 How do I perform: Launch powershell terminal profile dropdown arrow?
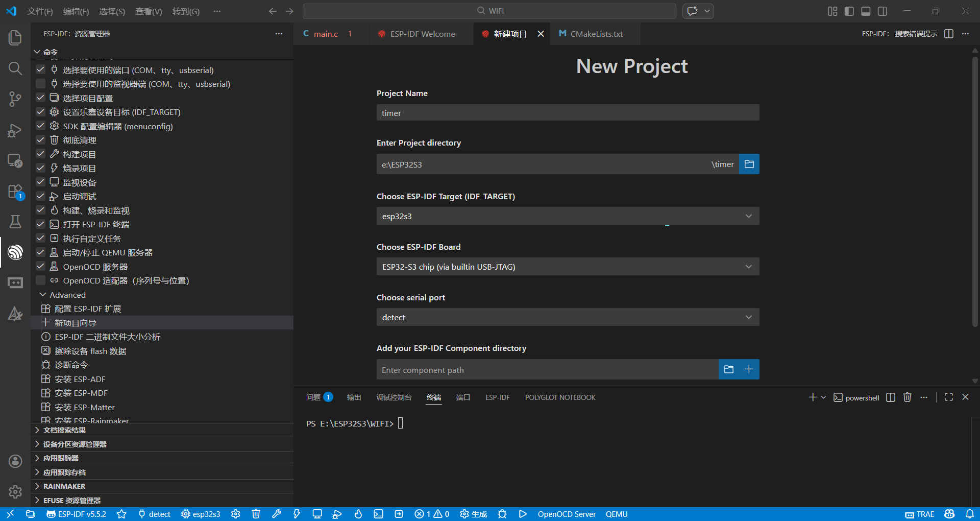point(823,397)
